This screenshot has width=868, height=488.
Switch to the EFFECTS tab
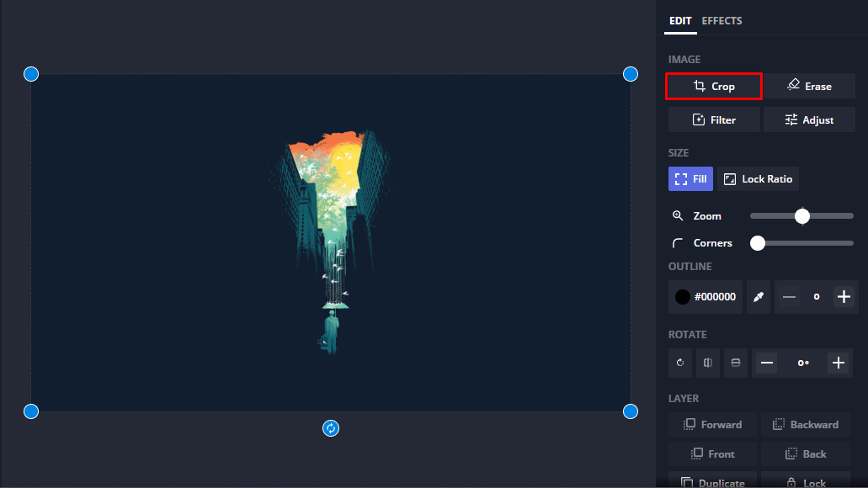point(722,21)
